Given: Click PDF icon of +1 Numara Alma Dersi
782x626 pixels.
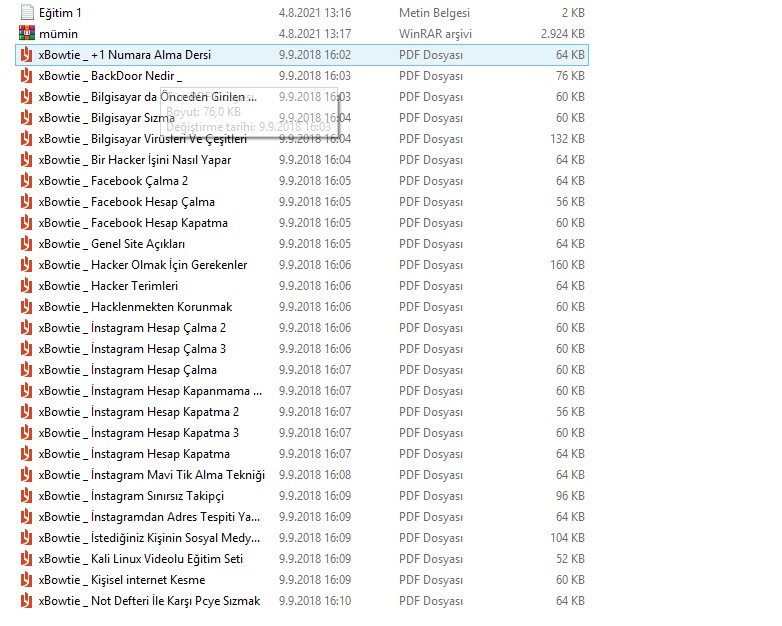Looking at the screenshot, I should tap(27, 55).
